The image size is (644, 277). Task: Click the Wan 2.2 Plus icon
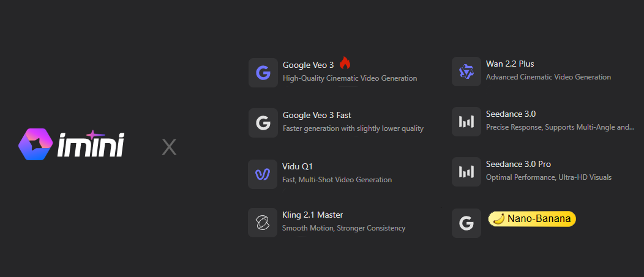pyautogui.click(x=466, y=72)
